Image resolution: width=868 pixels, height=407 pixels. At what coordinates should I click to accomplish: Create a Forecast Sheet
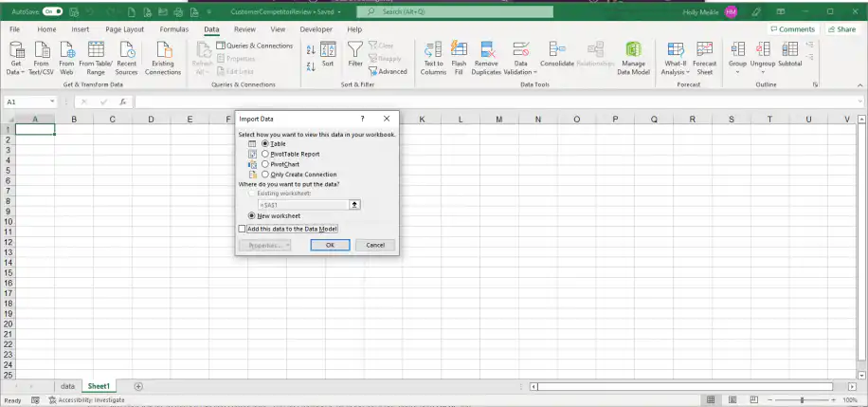click(x=705, y=58)
